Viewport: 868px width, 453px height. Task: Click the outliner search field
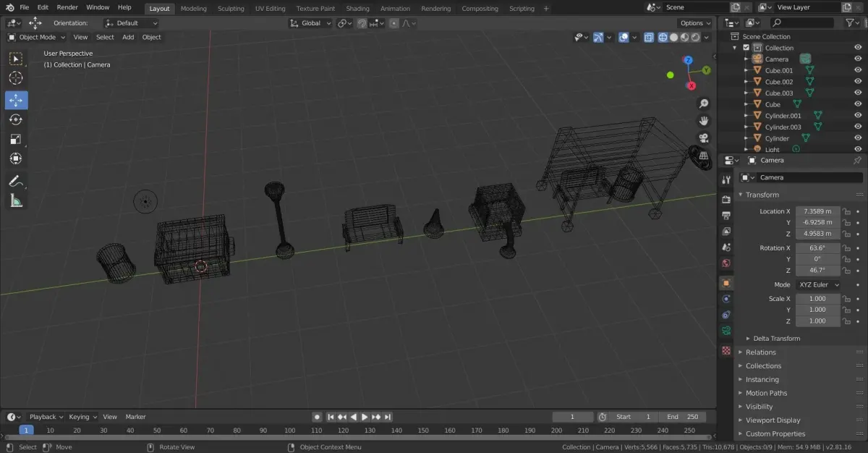tap(804, 23)
